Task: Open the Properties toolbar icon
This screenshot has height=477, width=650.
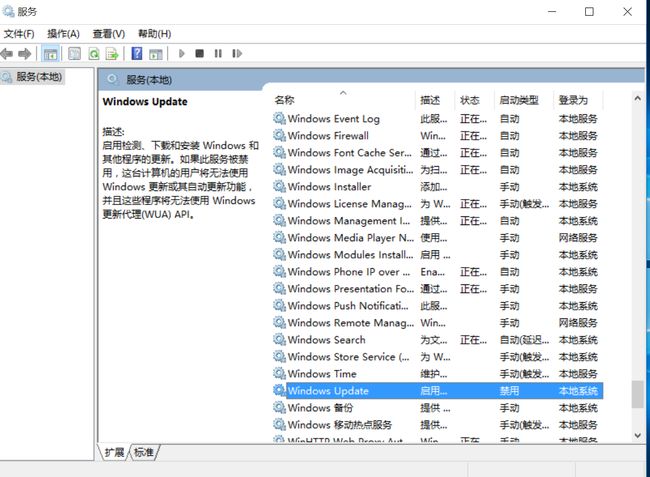Action: point(75,54)
